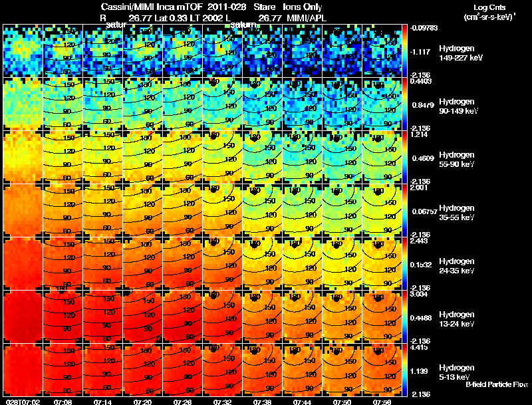
Task: Click the 'B-field Particle Flow' caption
Action: [x=497, y=384]
